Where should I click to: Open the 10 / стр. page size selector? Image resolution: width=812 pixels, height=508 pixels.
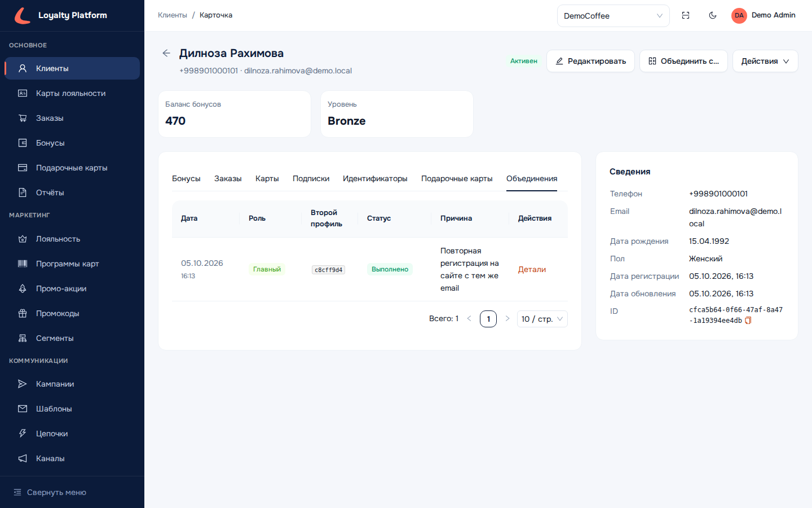tap(542, 319)
